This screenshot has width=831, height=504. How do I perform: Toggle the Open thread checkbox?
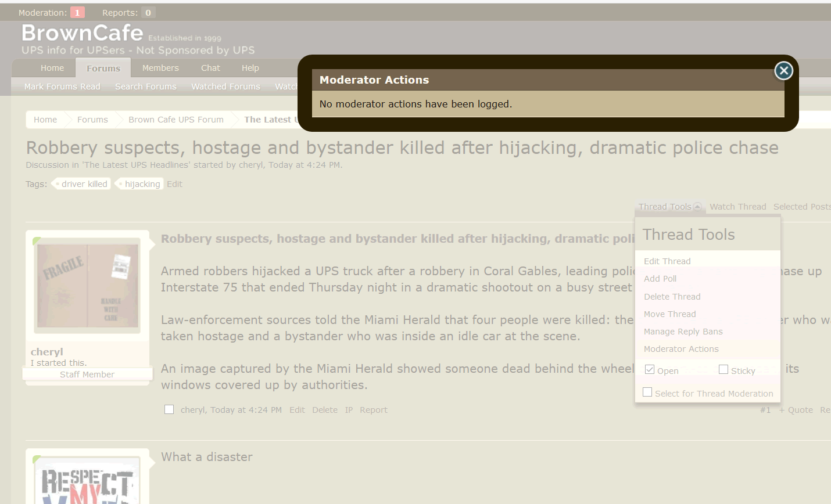point(650,370)
